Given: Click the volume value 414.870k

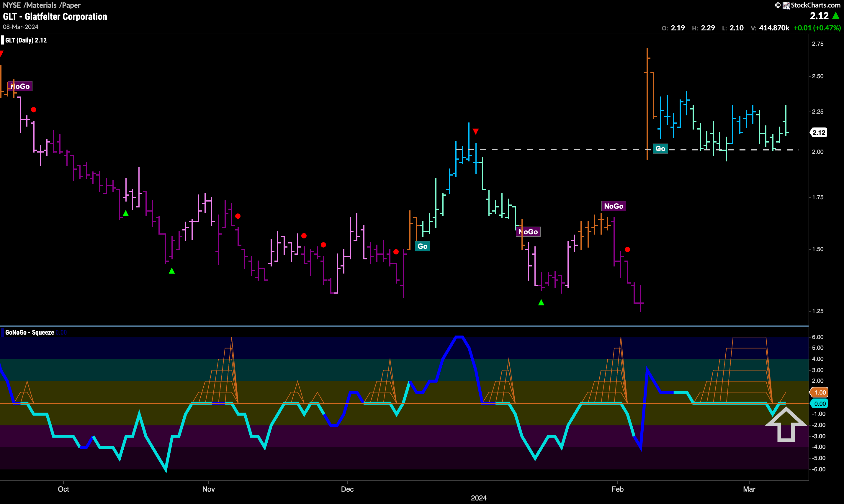Looking at the screenshot, I should point(774,28).
